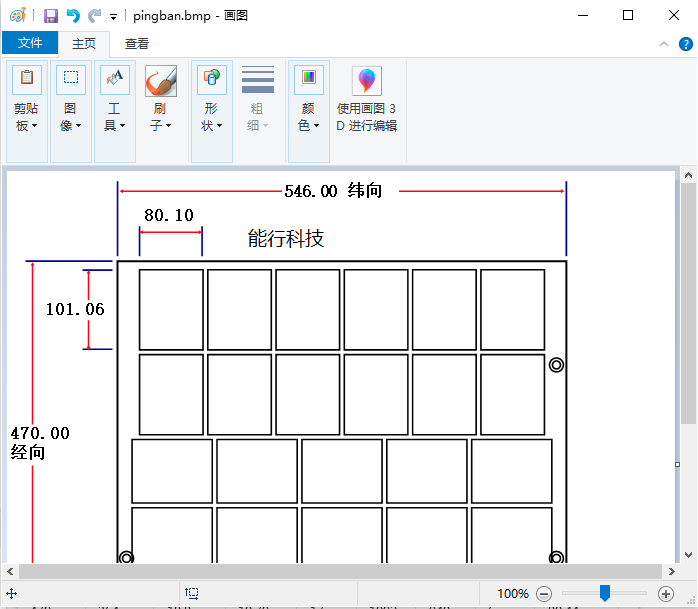Undo the last action
This screenshot has height=609, width=698.
point(73,16)
